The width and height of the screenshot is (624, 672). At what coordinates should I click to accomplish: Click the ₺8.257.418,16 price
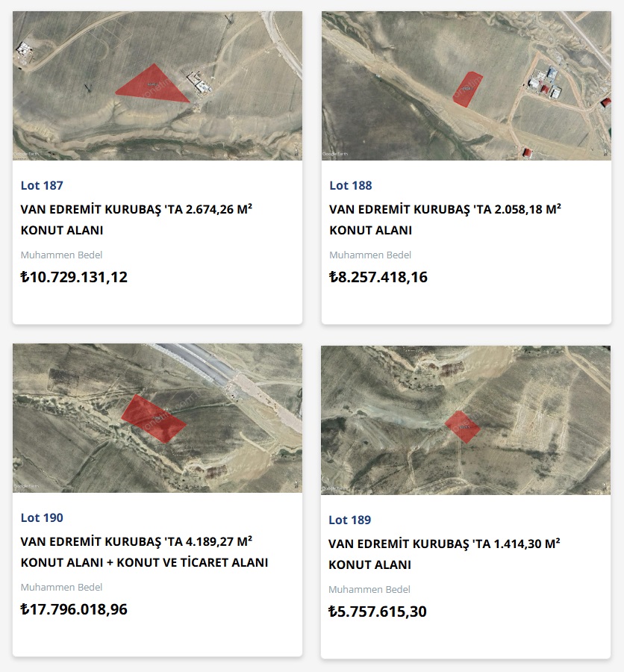click(x=378, y=277)
